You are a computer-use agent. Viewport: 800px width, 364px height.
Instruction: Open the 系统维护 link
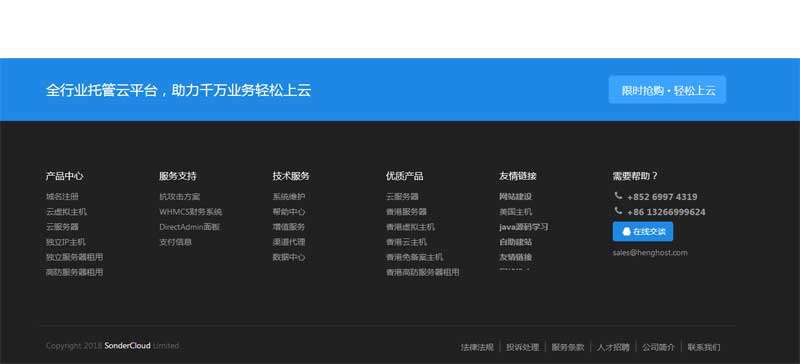tap(289, 197)
